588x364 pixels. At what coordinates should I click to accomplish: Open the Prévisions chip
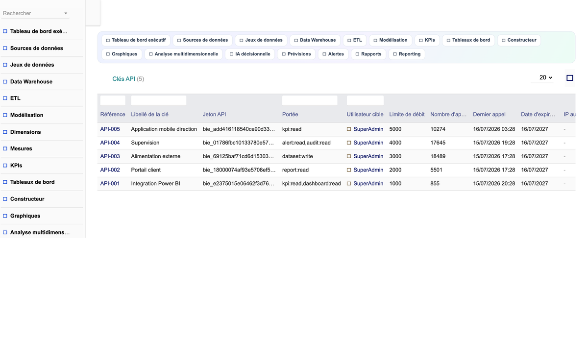coord(296,54)
